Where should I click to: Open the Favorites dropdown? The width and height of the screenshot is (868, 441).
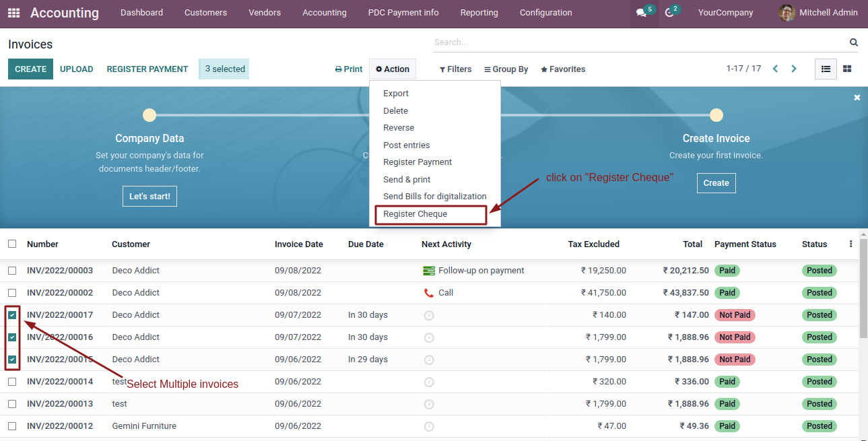(563, 69)
